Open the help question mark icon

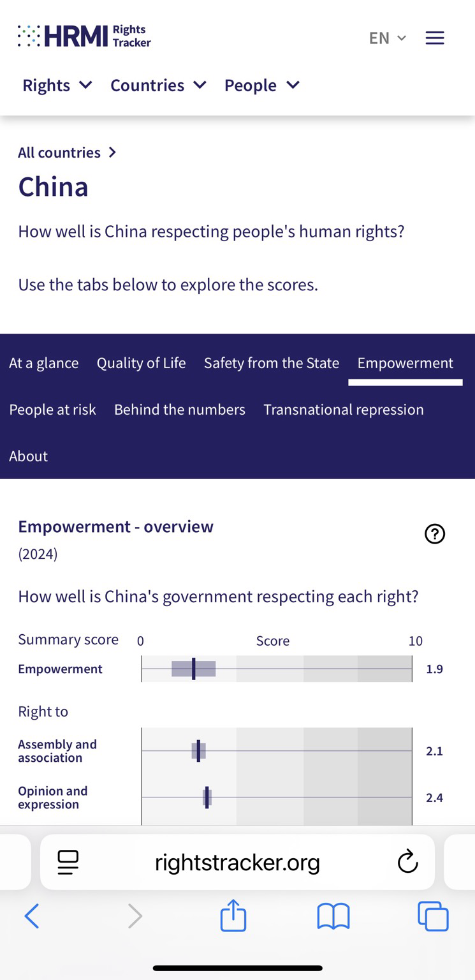(435, 534)
